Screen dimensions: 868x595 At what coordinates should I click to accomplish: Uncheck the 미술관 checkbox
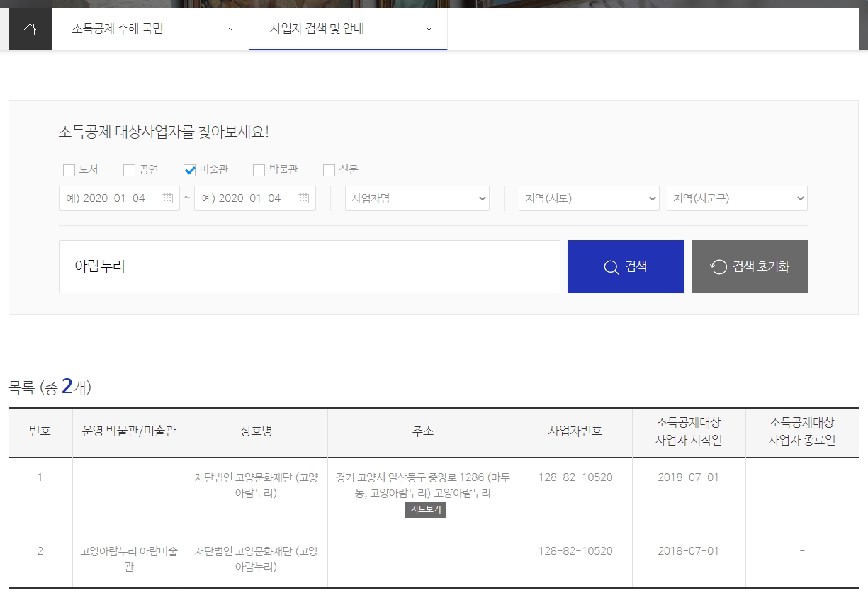[189, 170]
